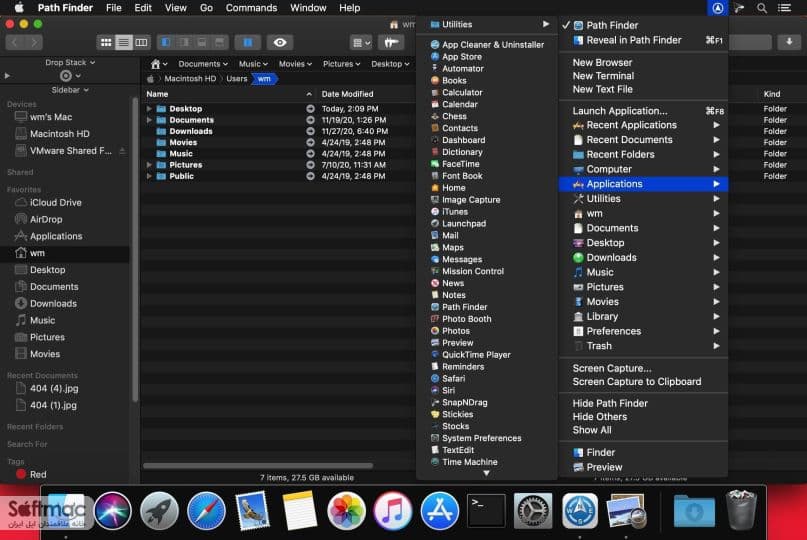
Task: Open the Trash in the Dock
Action: click(741, 510)
